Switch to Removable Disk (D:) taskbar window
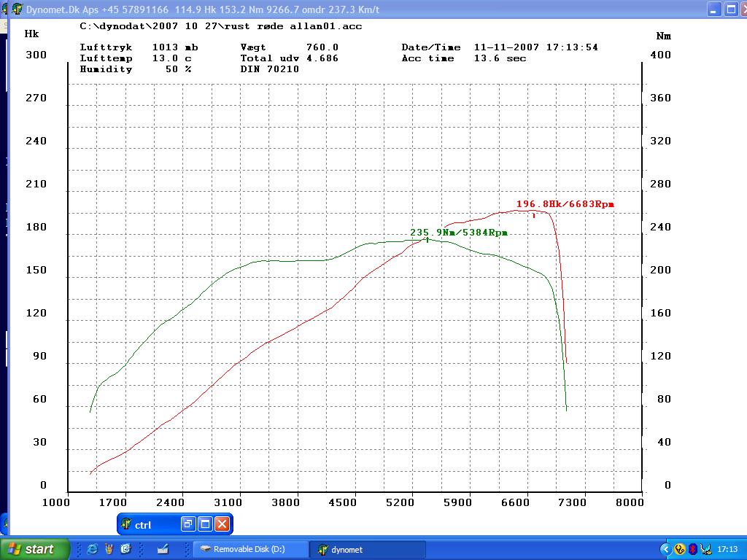 tap(249, 550)
